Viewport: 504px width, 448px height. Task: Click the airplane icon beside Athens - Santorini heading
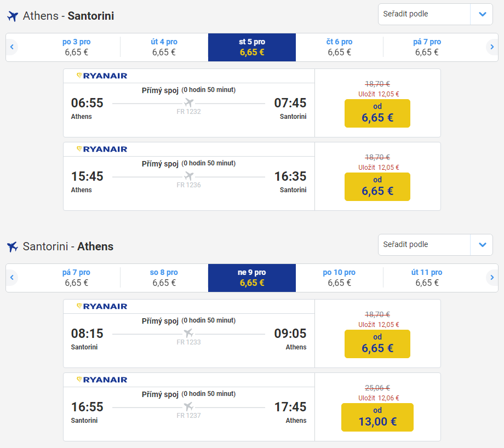(13, 16)
